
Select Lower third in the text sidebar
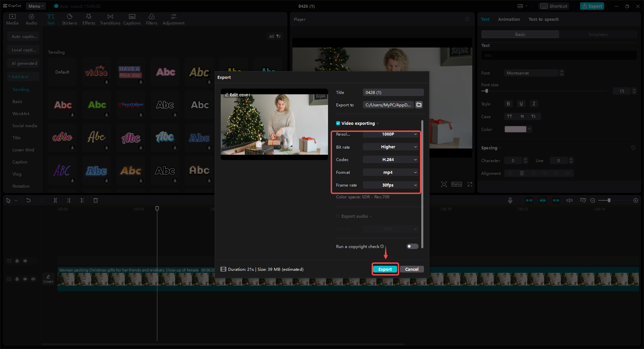click(23, 150)
